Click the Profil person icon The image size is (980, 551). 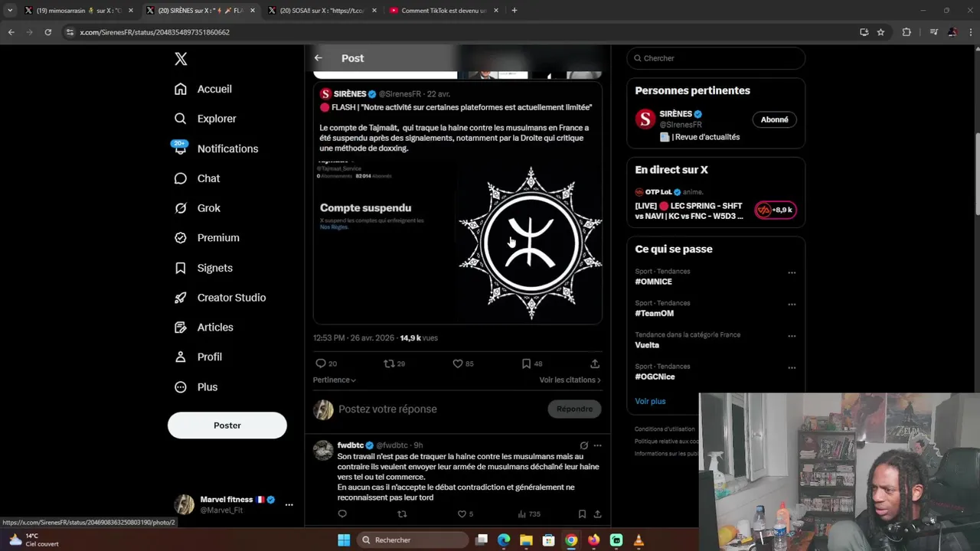[x=181, y=357]
